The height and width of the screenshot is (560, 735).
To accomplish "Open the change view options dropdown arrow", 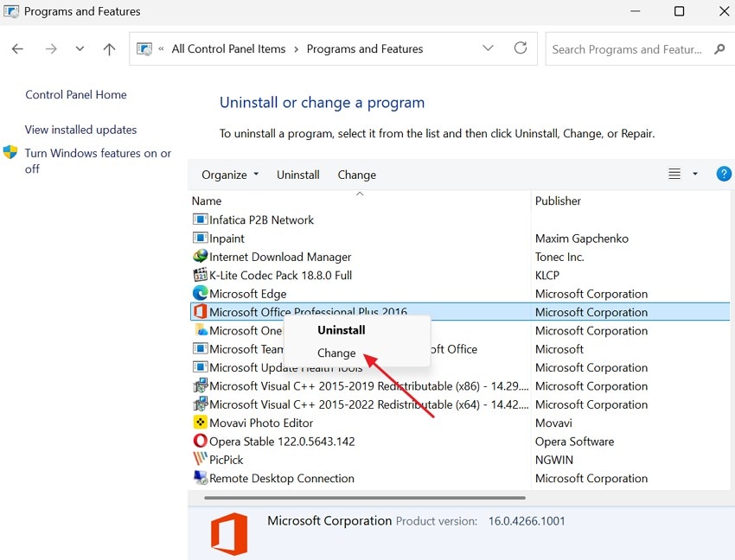I will (x=694, y=174).
